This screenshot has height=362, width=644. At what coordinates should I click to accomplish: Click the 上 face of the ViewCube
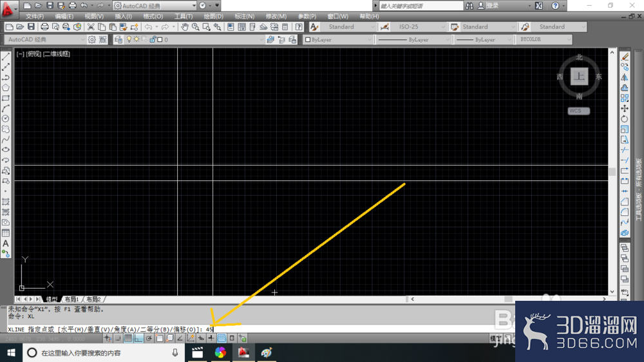579,77
